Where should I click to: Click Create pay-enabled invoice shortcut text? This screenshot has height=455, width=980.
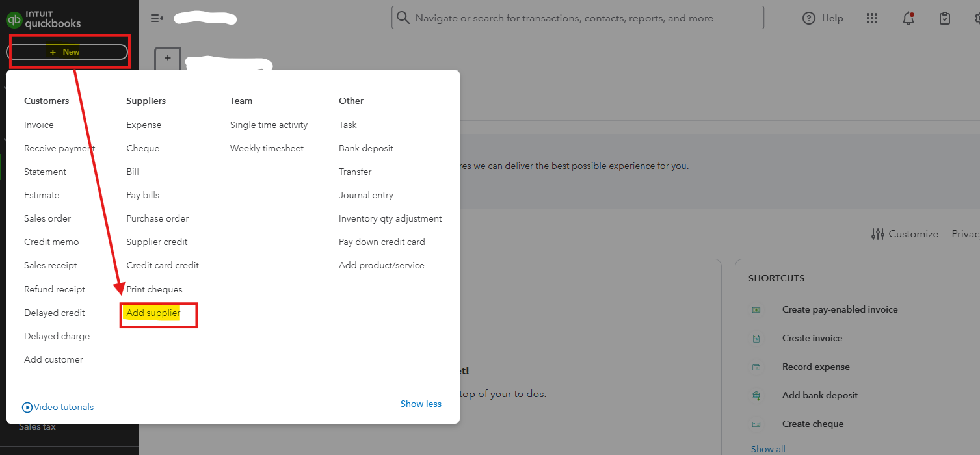840,309
